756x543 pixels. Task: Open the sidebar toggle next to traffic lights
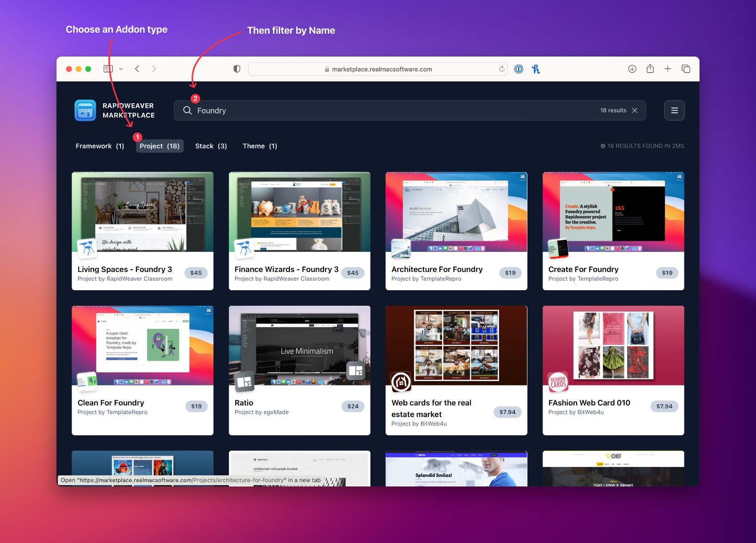[108, 69]
